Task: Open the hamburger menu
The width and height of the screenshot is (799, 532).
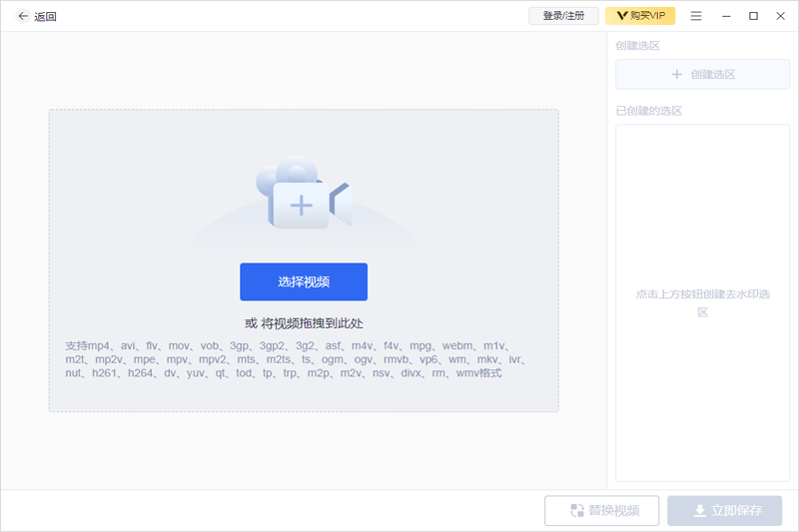Action: click(696, 16)
